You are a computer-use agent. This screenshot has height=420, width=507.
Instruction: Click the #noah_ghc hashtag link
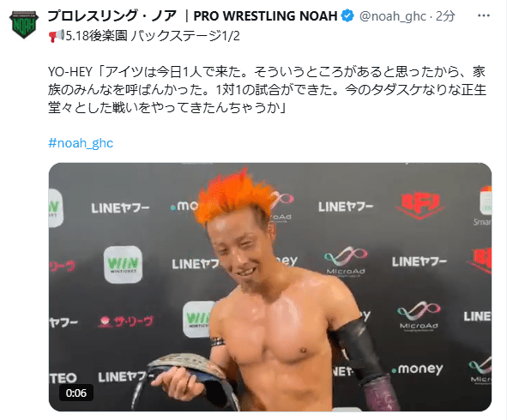81,143
